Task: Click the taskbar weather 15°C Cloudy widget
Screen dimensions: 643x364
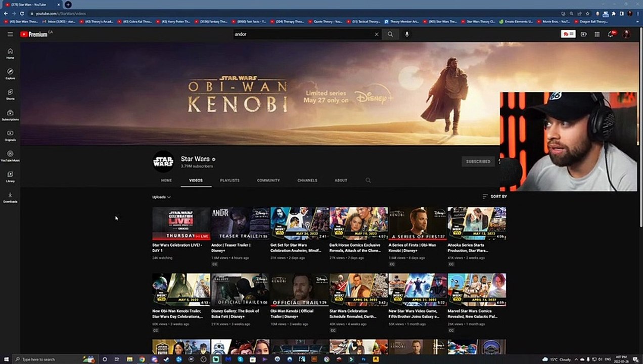Action: pos(558,359)
